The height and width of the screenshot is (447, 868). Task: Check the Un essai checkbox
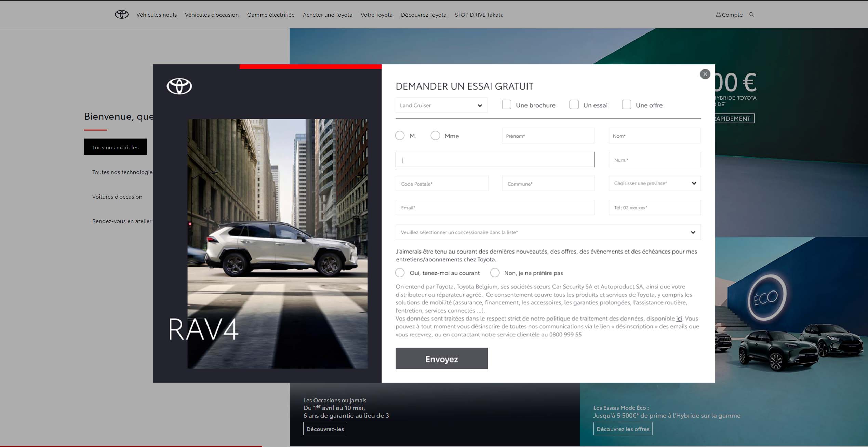coord(574,105)
